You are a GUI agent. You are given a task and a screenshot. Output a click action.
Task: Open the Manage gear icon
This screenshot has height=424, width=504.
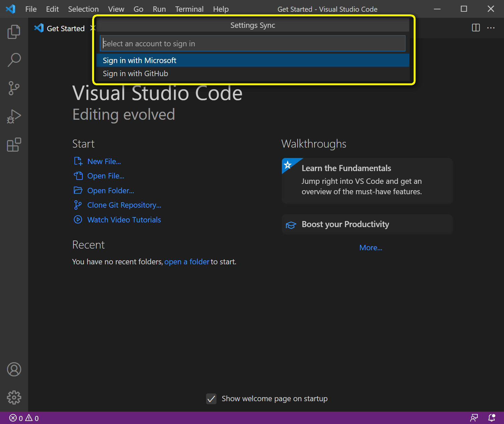[x=14, y=397]
